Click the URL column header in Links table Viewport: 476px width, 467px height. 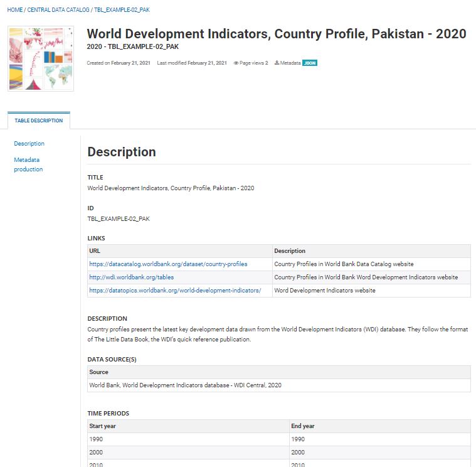(95, 251)
